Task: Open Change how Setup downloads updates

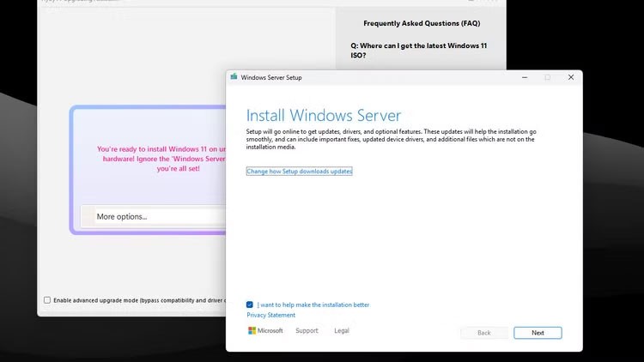Action: [299, 172]
